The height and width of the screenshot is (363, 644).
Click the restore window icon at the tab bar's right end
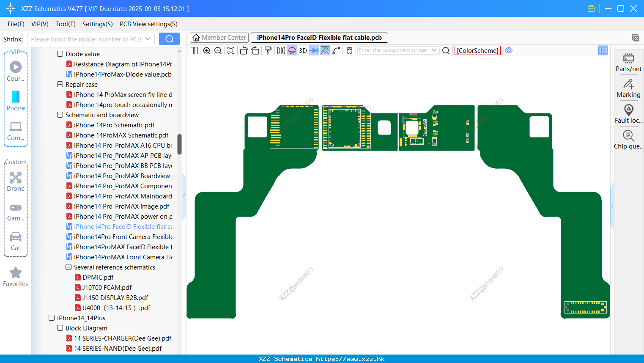pyautogui.click(x=635, y=38)
